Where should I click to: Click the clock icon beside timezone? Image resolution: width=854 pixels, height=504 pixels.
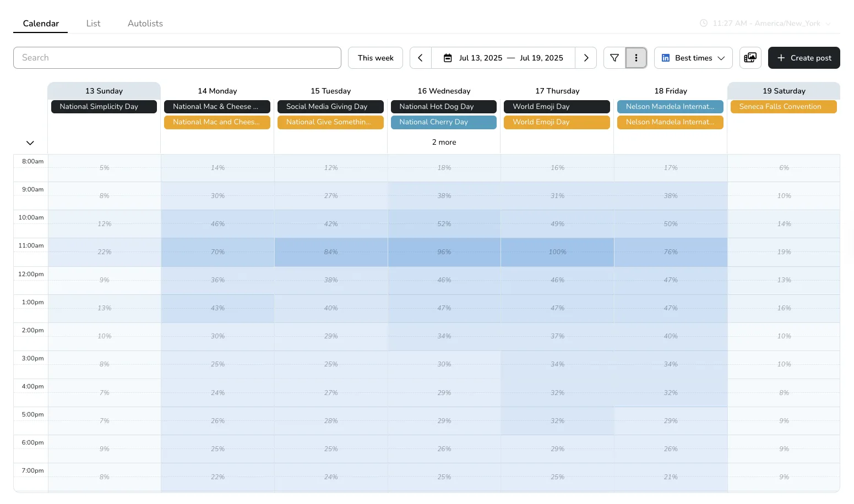pyautogui.click(x=703, y=23)
